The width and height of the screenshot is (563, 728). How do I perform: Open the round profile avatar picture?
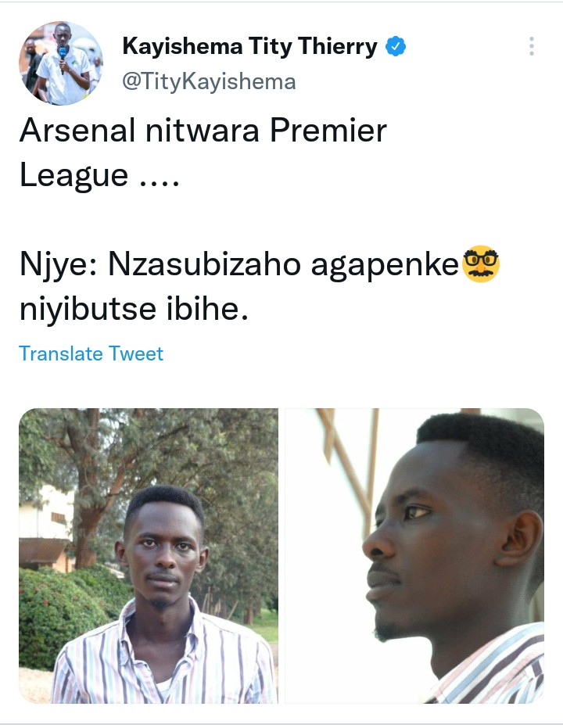click(61, 63)
